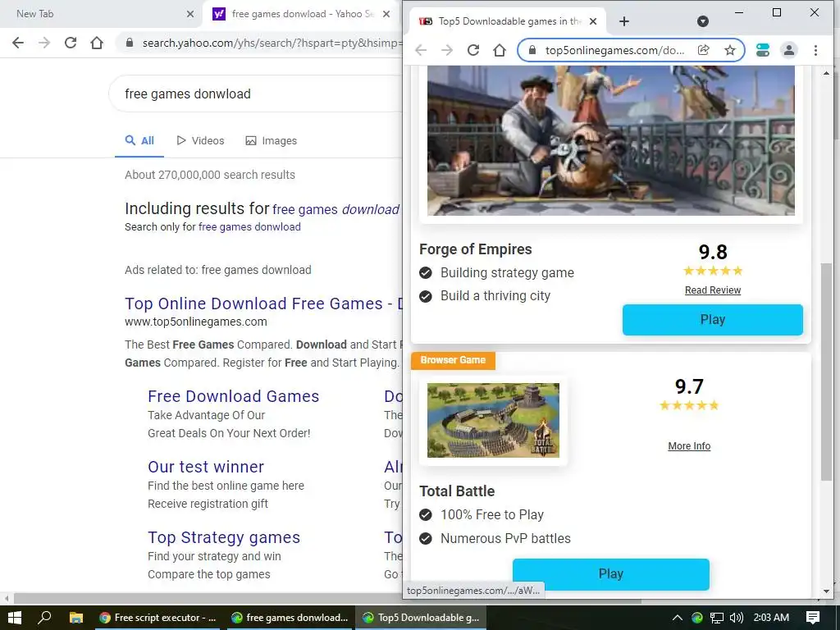Viewport: 840px width, 630px height.
Task: Open the Windows Start menu
Action: click(x=15, y=618)
